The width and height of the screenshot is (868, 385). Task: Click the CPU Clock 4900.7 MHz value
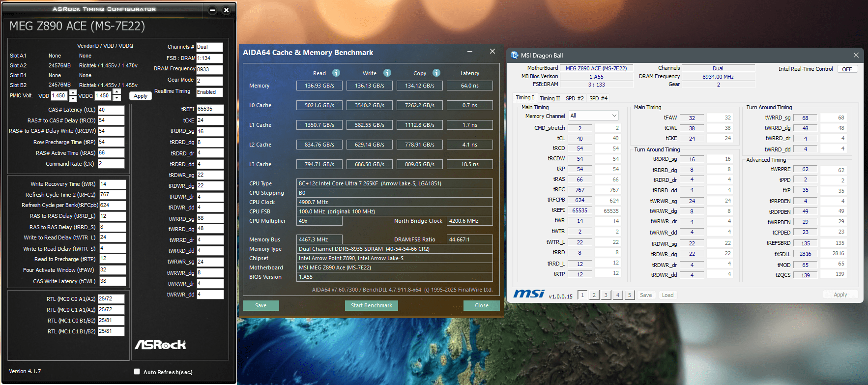[x=394, y=202]
